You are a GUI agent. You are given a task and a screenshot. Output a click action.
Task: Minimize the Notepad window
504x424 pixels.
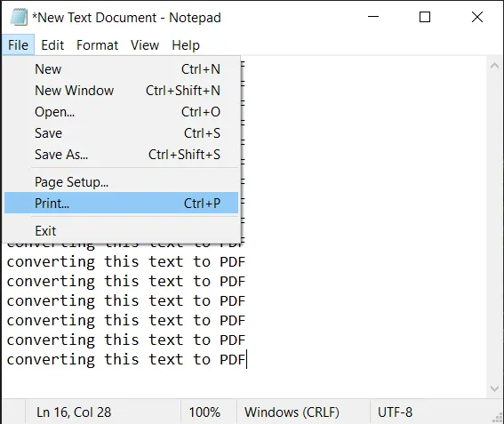[373, 17]
